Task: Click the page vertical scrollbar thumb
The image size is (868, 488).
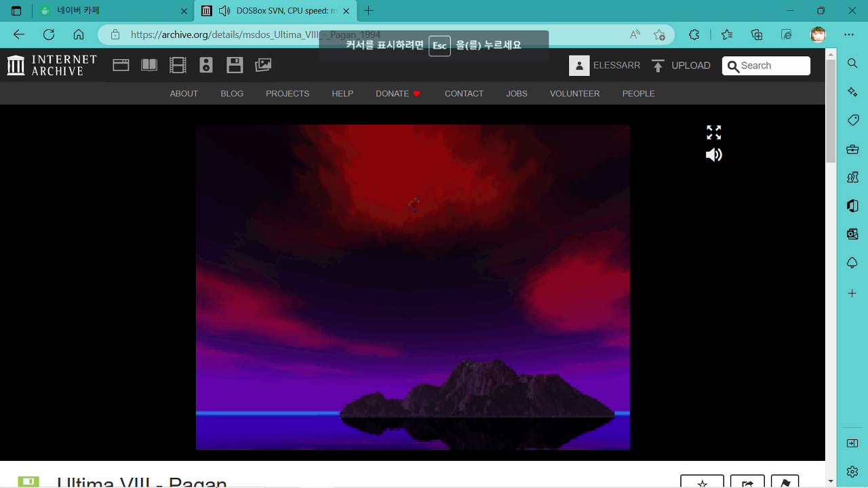Action: coord(831,111)
